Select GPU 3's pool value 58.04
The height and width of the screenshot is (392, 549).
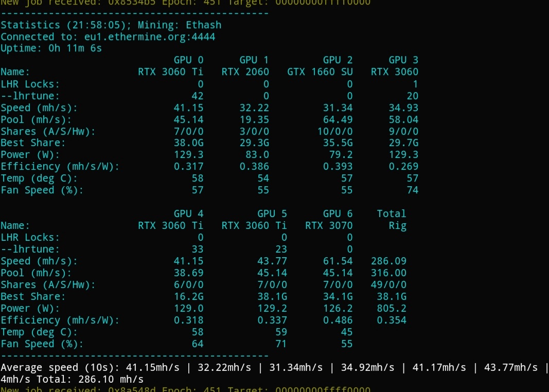[x=403, y=120]
